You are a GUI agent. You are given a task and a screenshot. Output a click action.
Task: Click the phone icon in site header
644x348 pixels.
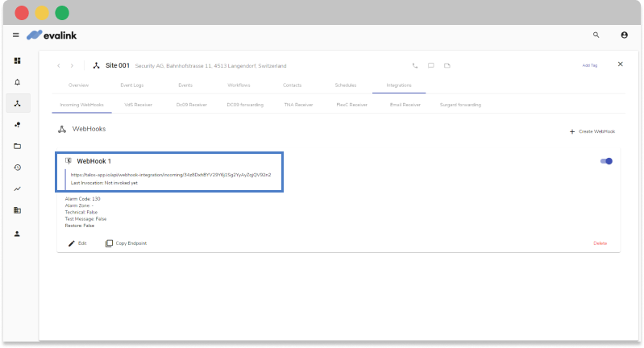click(415, 65)
